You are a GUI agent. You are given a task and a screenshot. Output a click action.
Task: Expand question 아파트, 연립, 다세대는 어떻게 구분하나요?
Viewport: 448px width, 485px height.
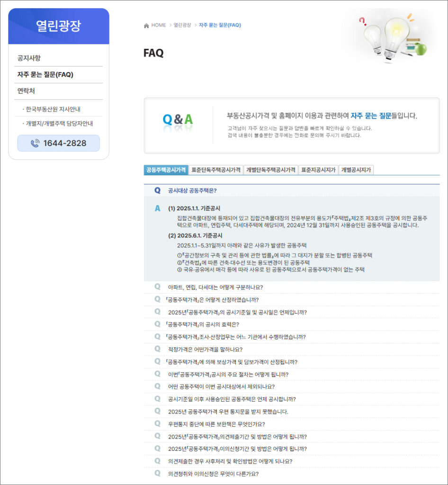(x=215, y=287)
